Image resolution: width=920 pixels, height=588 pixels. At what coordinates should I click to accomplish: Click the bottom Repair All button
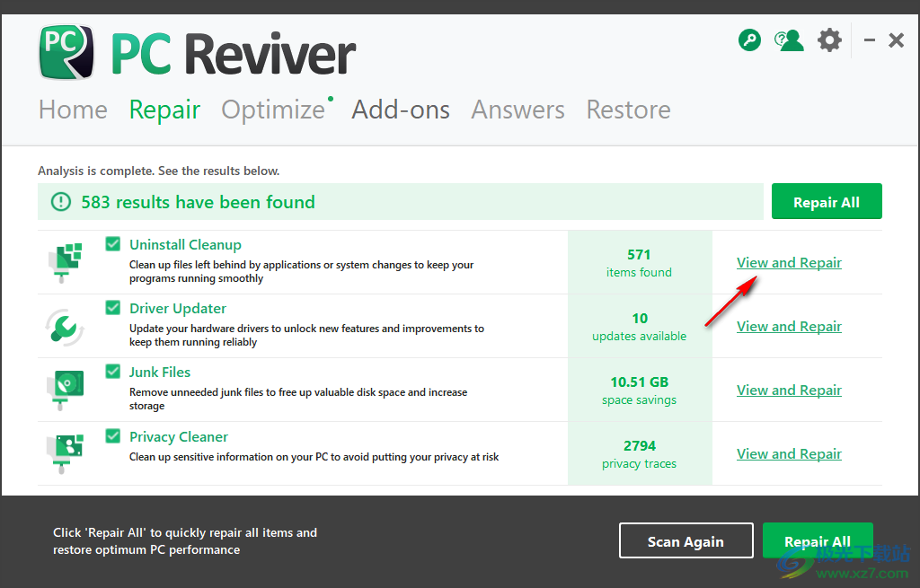pyautogui.click(x=818, y=540)
